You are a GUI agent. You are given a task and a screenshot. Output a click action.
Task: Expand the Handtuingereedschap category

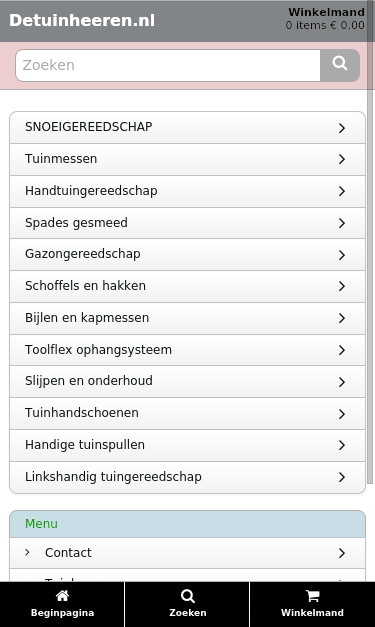pos(188,191)
